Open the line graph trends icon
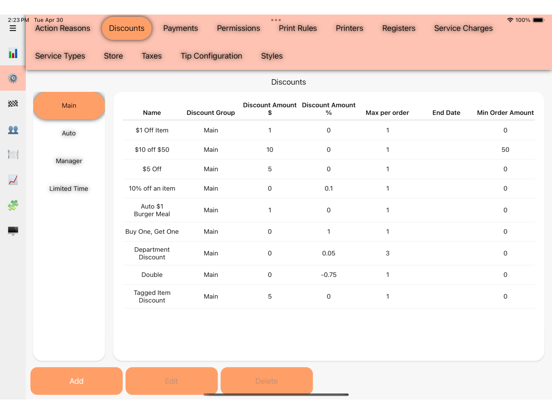 [x=13, y=180]
